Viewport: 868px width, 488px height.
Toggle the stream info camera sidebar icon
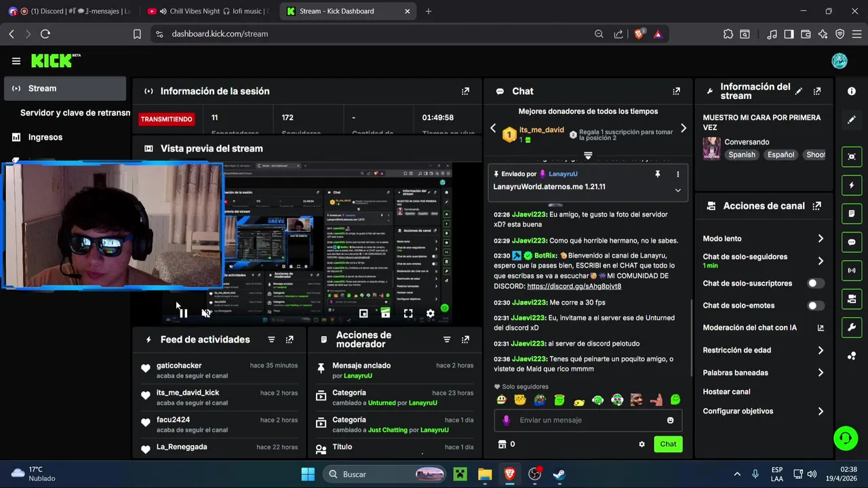(852, 299)
